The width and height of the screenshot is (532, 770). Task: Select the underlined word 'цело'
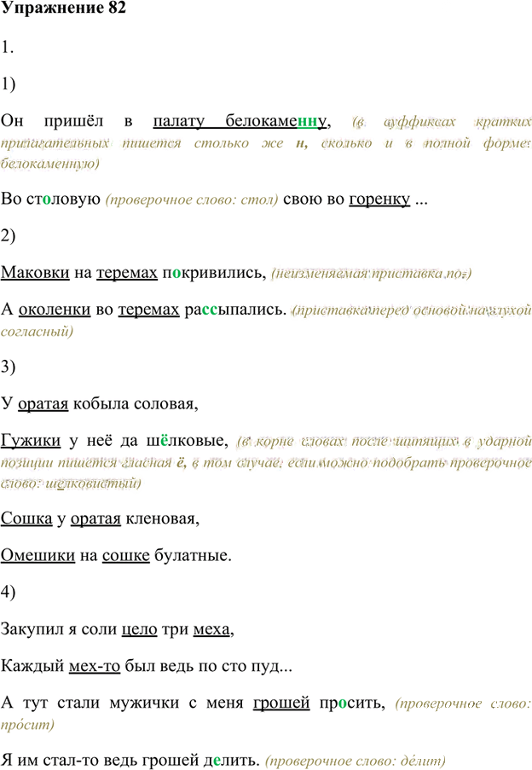click(x=139, y=629)
